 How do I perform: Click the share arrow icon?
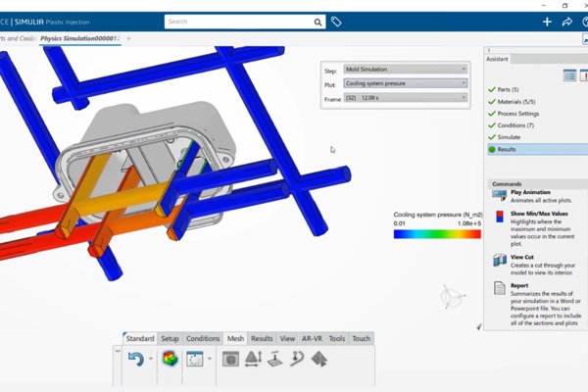566,22
